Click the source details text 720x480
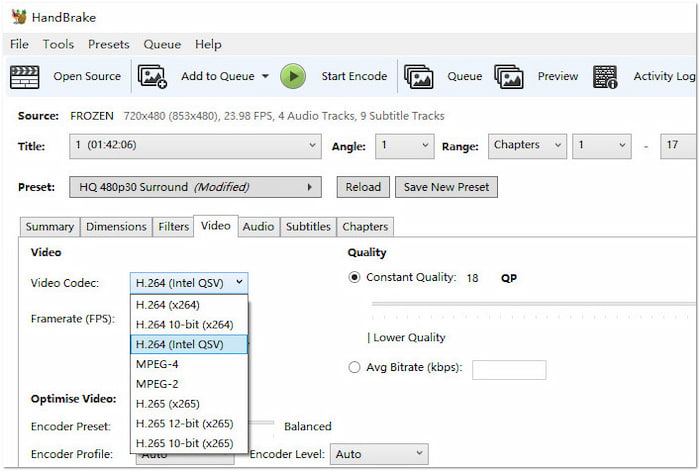 click(284, 116)
